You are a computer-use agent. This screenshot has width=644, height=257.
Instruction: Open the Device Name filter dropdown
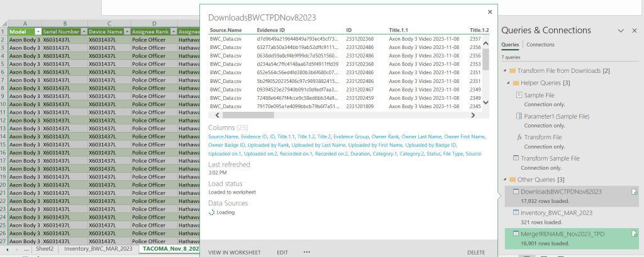click(126, 31)
